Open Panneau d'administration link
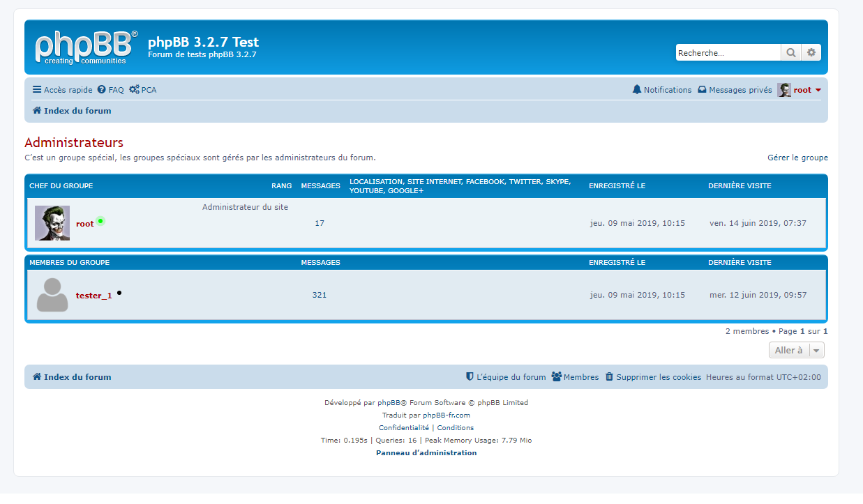 tap(426, 453)
